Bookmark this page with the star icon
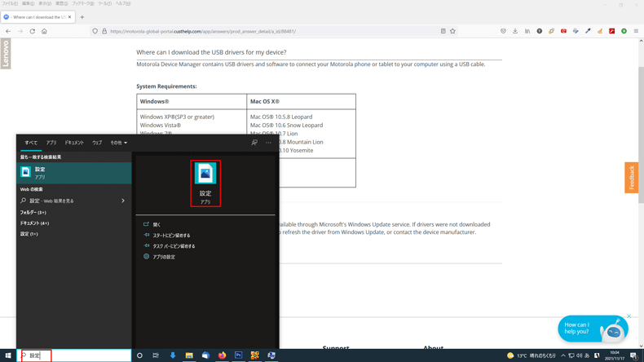 pyautogui.click(x=452, y=31)
